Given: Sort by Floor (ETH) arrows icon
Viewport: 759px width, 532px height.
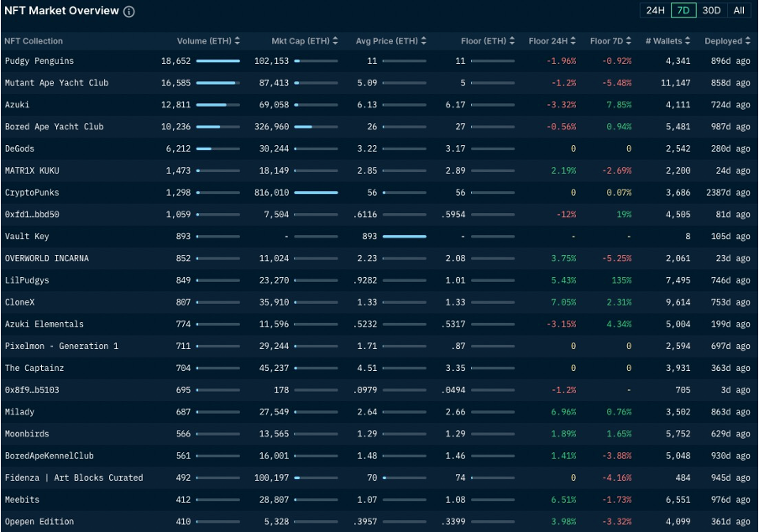Looking at the screenshot, I should [x=512, y=41].
